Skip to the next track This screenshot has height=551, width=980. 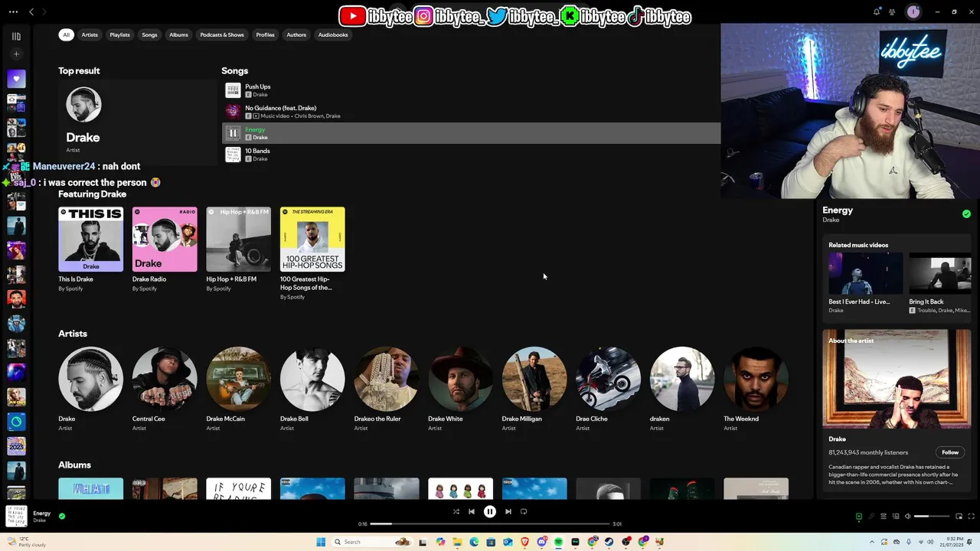(508, 512)
